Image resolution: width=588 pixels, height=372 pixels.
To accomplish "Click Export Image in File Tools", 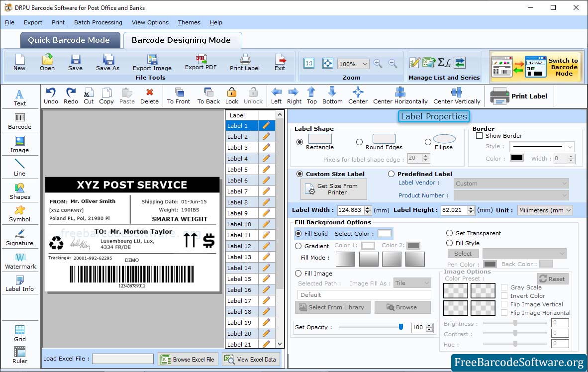I will pos(152,62).
